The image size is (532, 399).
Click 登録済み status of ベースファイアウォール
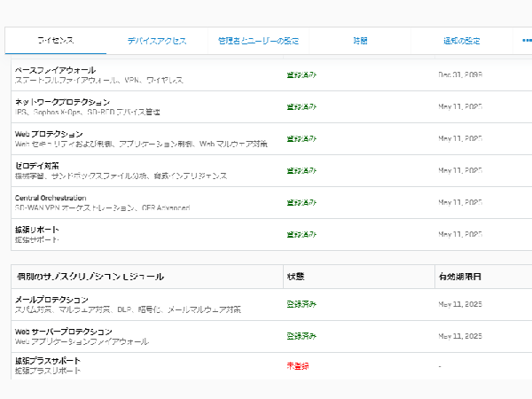pos(301,74)
